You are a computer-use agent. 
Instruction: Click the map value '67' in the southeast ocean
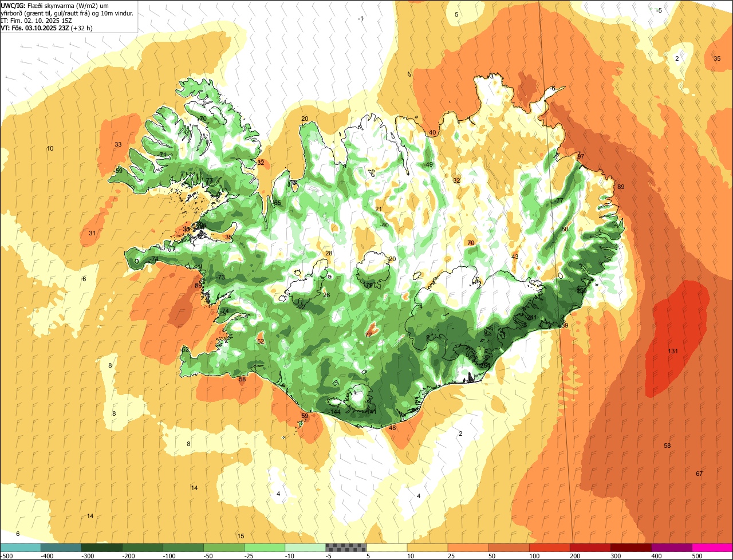coord(699,474)
